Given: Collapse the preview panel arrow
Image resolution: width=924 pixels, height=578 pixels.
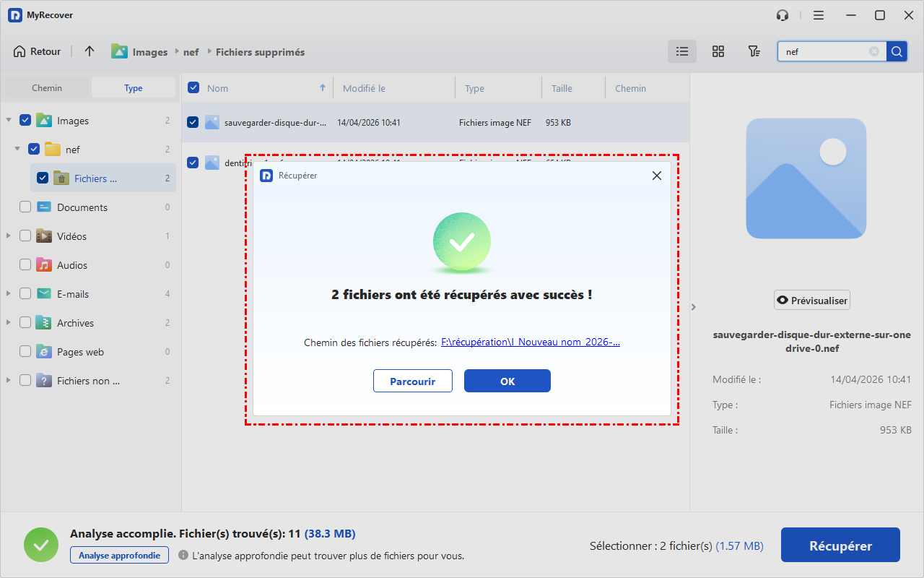Looking at the screenshot, I should pyautogui.click(x=694, y=307).
